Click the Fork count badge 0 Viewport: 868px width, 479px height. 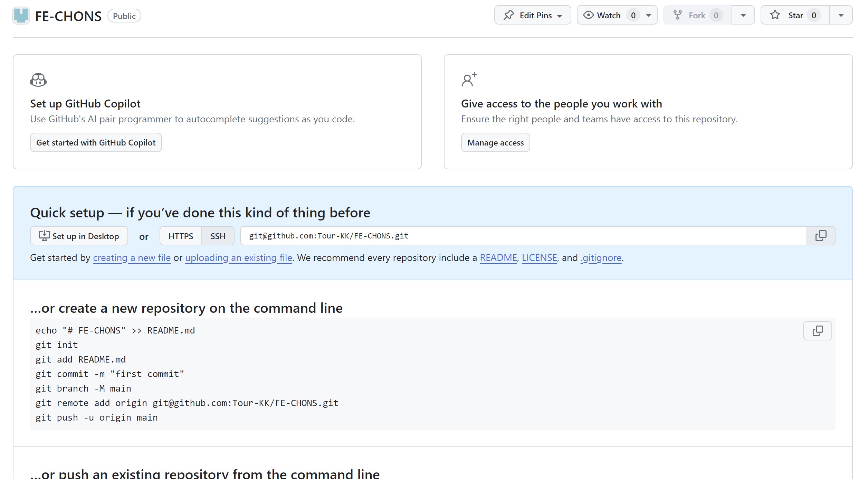pos(716,15)
